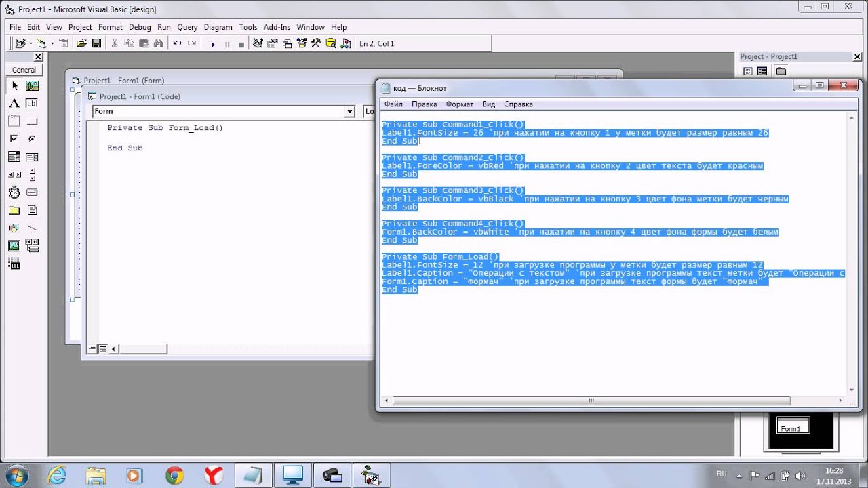868x488 pixels.
Task: Select the DirListBox folder control tool
Action: (14, 210)
